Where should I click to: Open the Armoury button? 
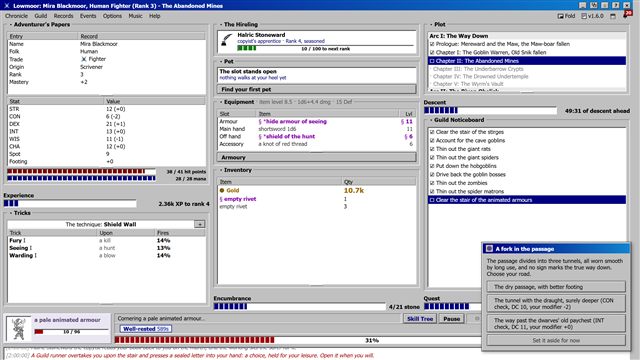point(316,157)
